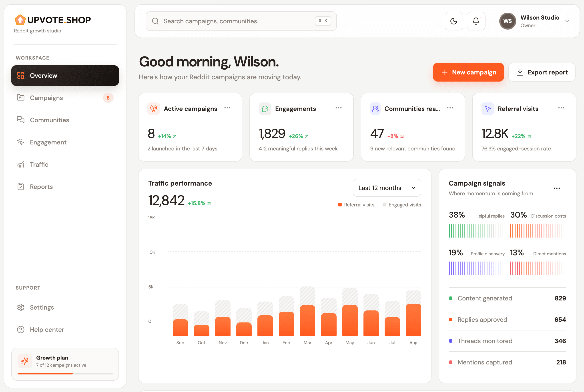The height and width of the screenshot is (392, 584).
Task: Click the Referral visits pointer icon
Action: click(x=488, y=108)
